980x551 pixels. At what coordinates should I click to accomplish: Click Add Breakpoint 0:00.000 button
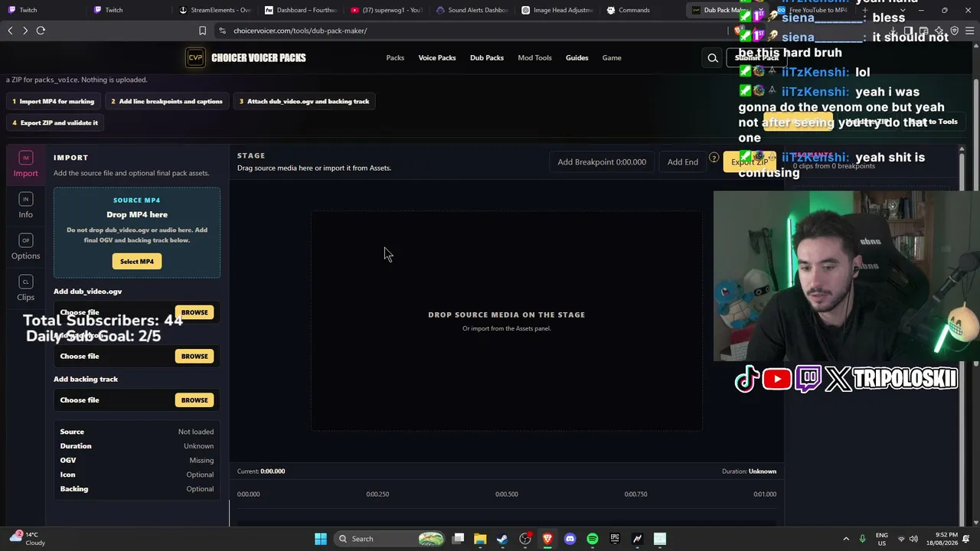click(602, 161)
